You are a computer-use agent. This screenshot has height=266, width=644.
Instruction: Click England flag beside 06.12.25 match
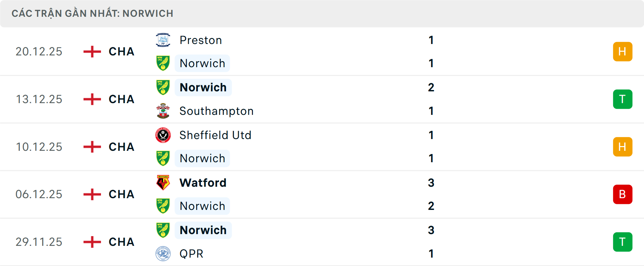(x=92, y=194)
